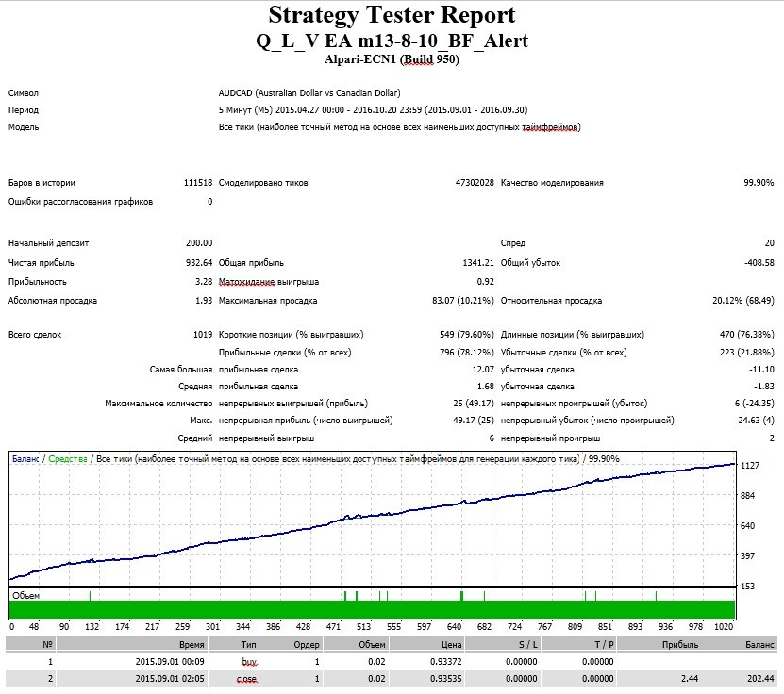Screen dimensions: 784x694
Task: Click the consecutive losses value 6 (-24.35)
Action: [754, 404]
